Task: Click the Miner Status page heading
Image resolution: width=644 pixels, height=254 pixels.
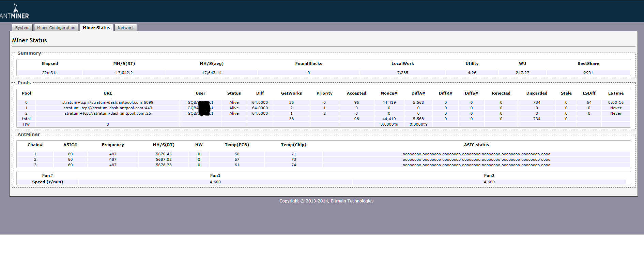Action: coord(29,40)
